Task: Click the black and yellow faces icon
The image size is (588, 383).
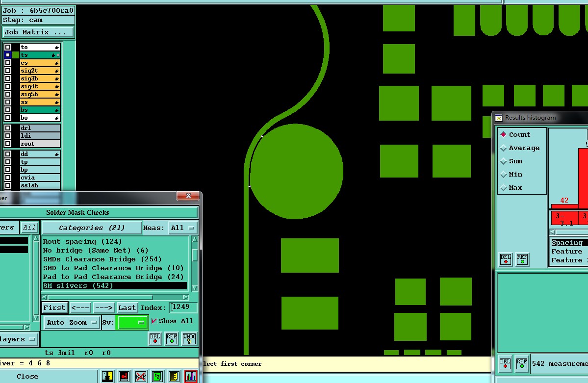Action: pos(107,376)
